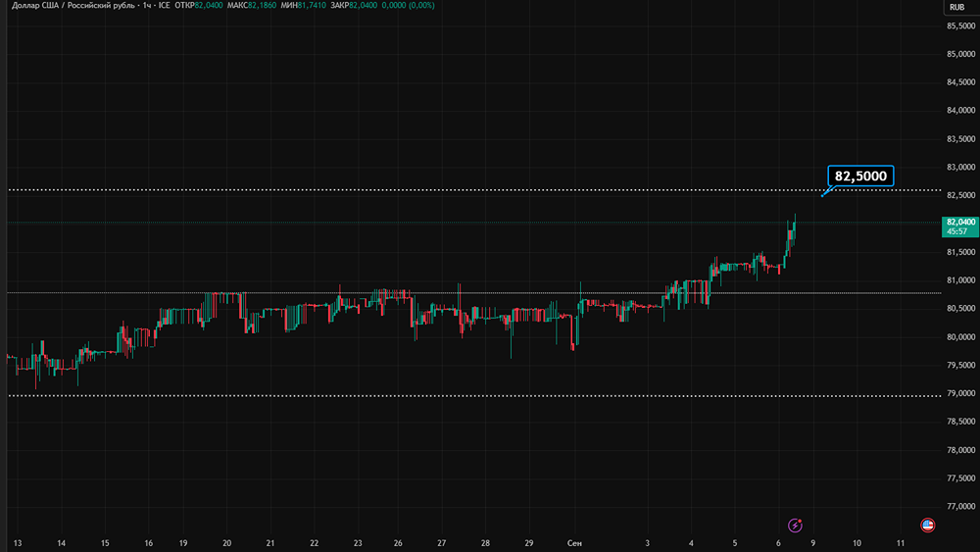Click the 81,0000 price axis label
This screenshot has width=980, height=552.
(960, 280)
